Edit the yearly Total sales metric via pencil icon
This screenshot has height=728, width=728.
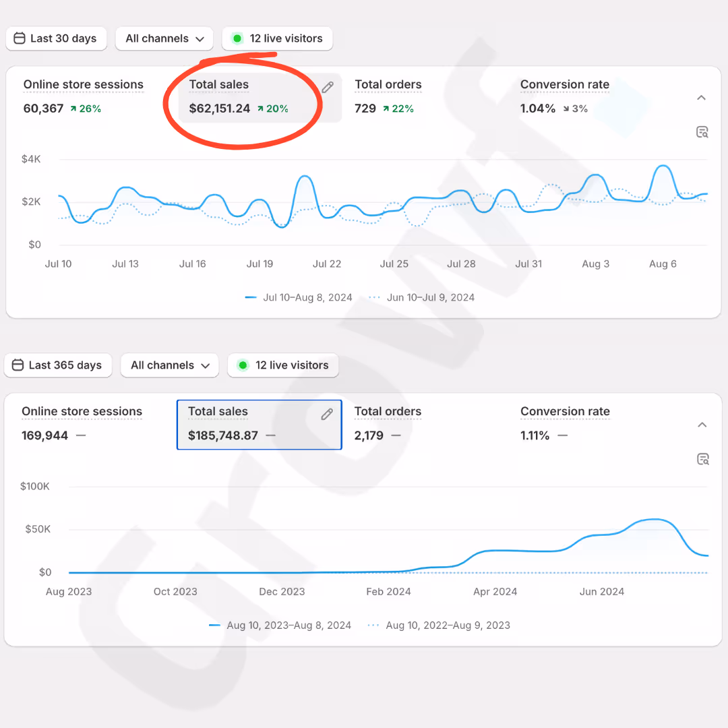point(327,414)
